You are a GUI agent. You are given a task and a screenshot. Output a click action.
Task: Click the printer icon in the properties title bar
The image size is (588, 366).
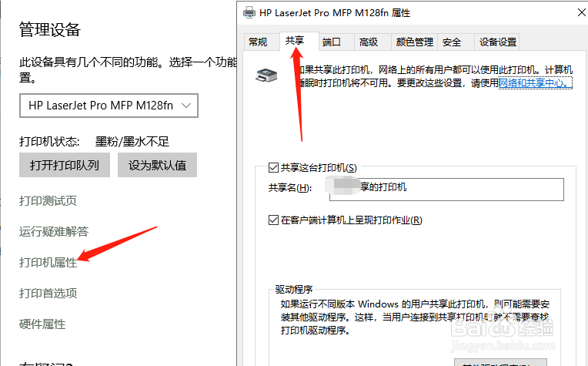(249, 13)
